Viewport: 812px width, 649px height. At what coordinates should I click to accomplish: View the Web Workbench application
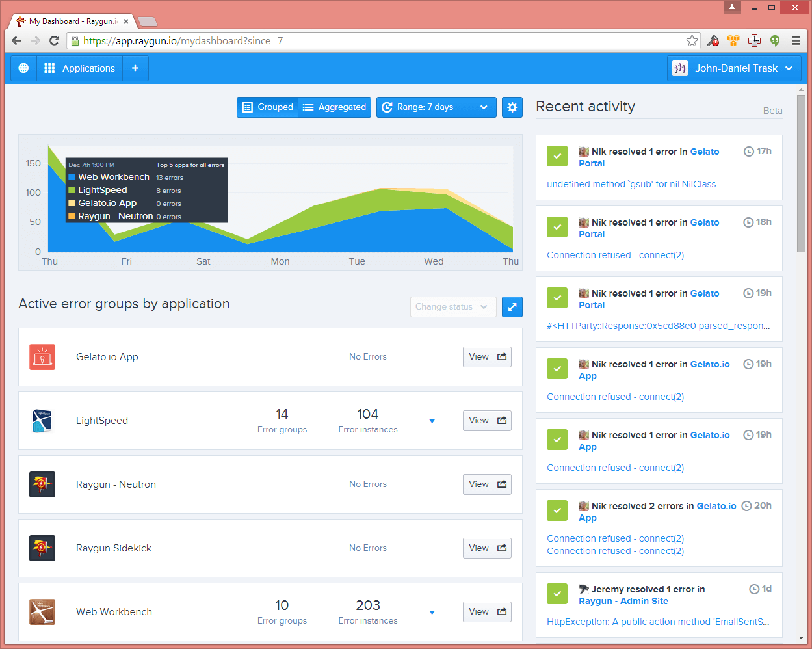pos(487,612)
